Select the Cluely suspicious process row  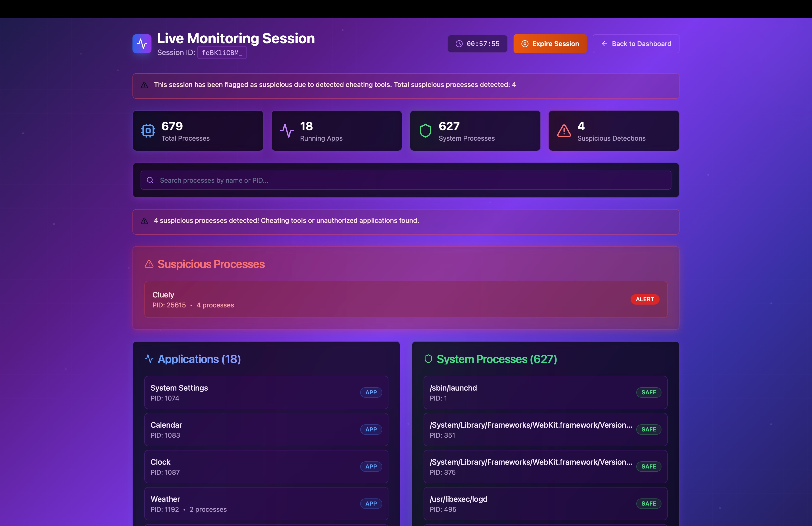coord(406,299)
